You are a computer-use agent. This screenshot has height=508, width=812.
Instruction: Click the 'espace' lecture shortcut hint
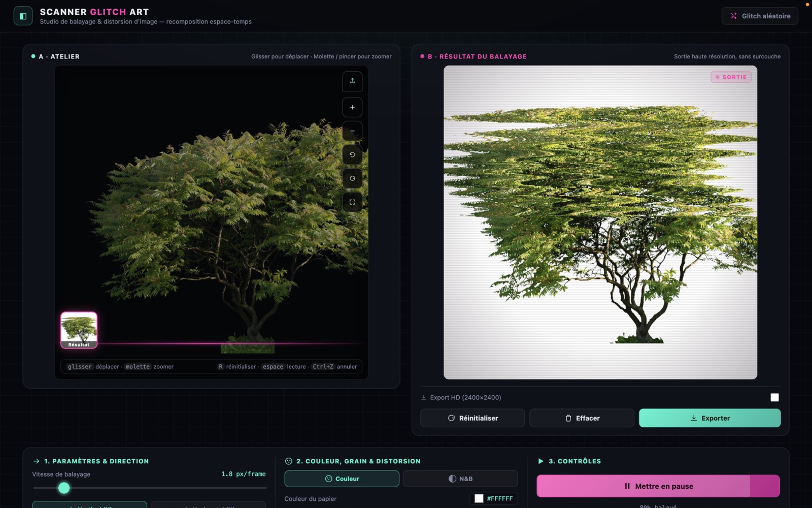[273, 367]
